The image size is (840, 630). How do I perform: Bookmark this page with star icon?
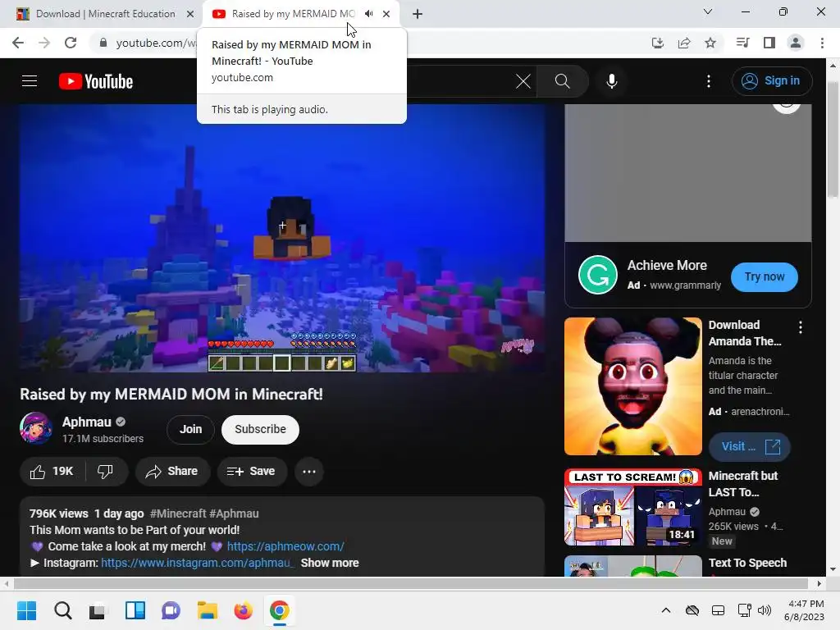[710, 43]
